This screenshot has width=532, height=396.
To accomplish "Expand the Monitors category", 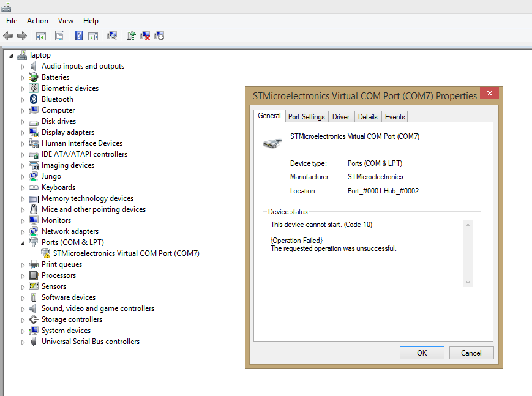I will click(23, 221).
